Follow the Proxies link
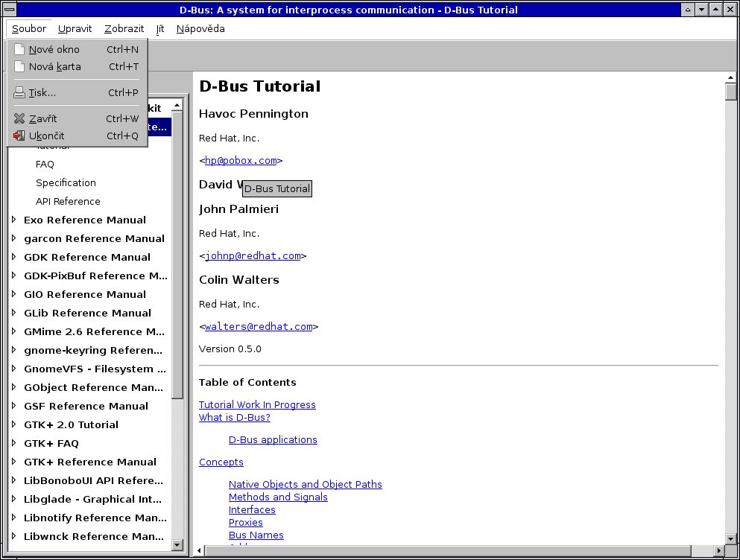This screenshot has height=560, width=740. (x=245, y=523)
